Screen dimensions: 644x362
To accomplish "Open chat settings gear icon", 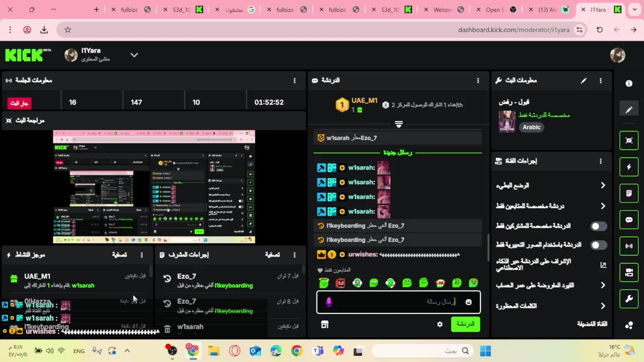I will (440, 324).
